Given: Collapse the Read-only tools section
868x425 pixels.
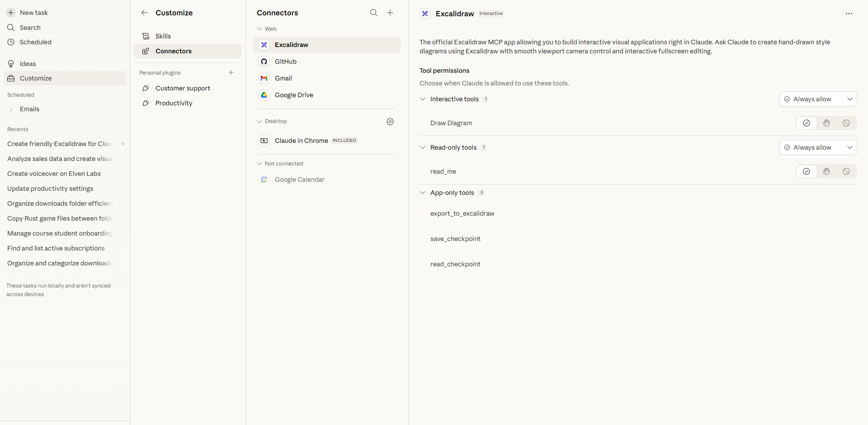Looking at the screenshot, I should pos(423,147).
